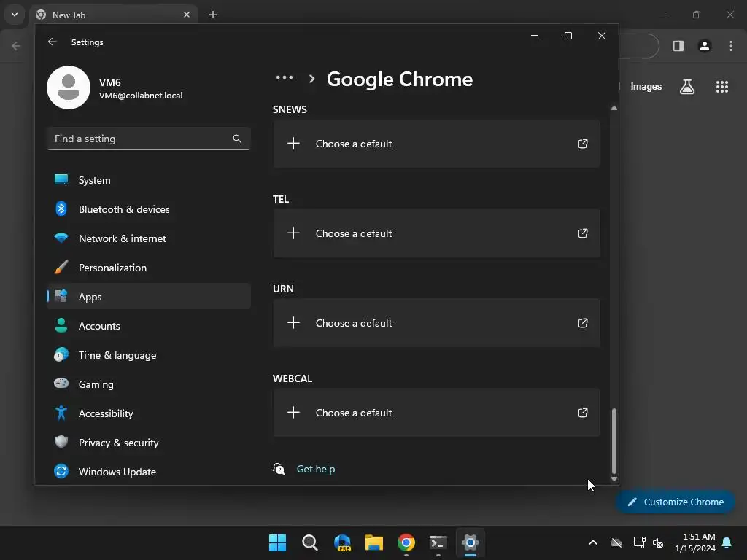Open the notification bell in taskbar
Viewport: 747px width, 560px height.
point(727,542)
